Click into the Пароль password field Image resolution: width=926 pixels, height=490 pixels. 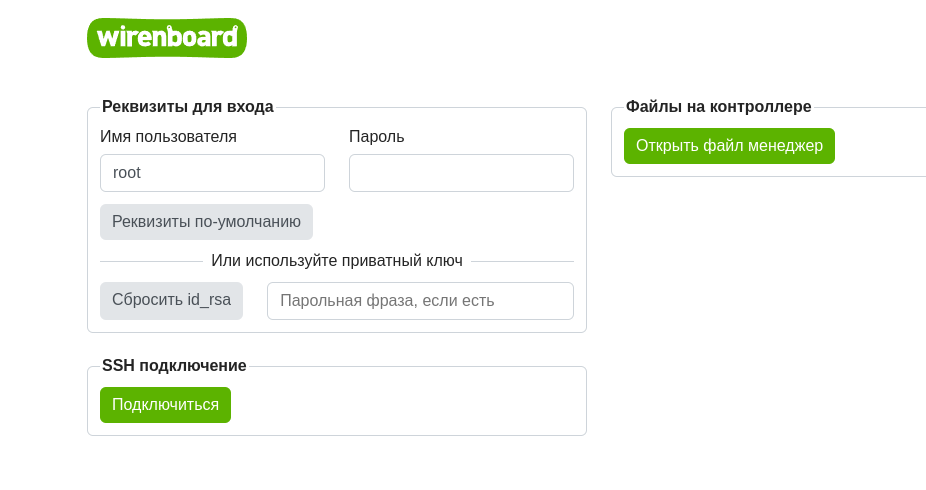[461, 173]
